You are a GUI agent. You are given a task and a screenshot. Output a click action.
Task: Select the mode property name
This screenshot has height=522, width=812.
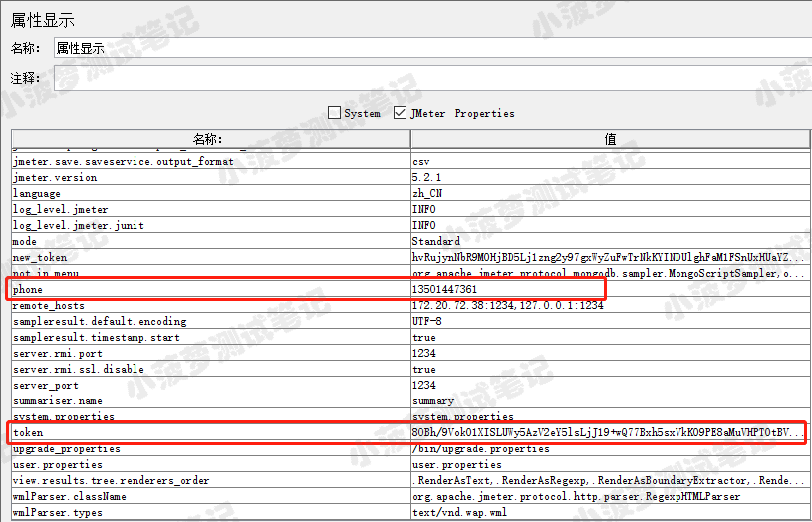[24, 241]
